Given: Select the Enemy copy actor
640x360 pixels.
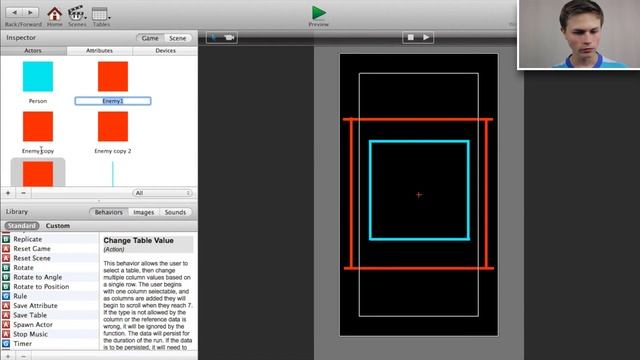Looking at the screenshot, I should [x=38, y=127].
